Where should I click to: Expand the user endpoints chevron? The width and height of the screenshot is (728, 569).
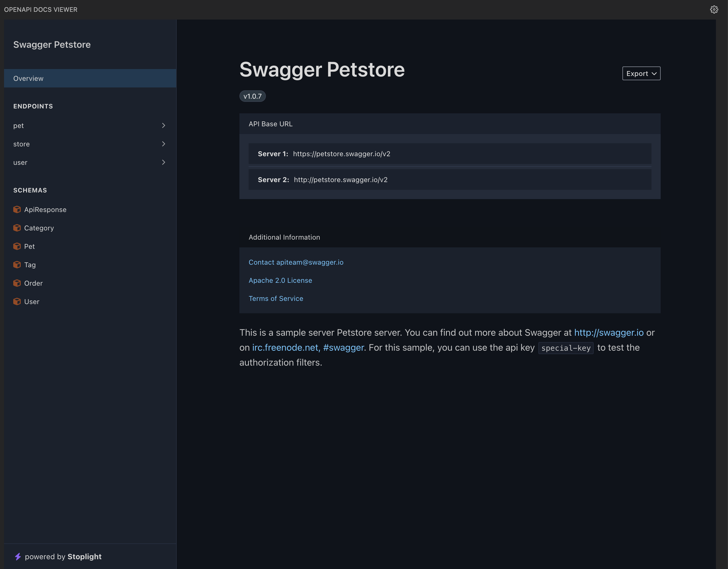pyautogui.click(x=163, y=162)
